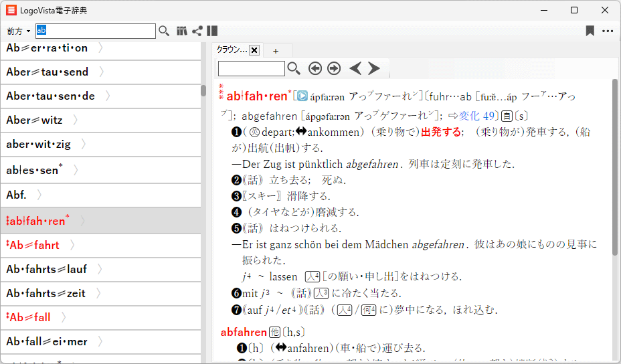Viewport: 621px width, 364px height.
Task: Go to next entry with bold right arrow
Action: [373, 68]
